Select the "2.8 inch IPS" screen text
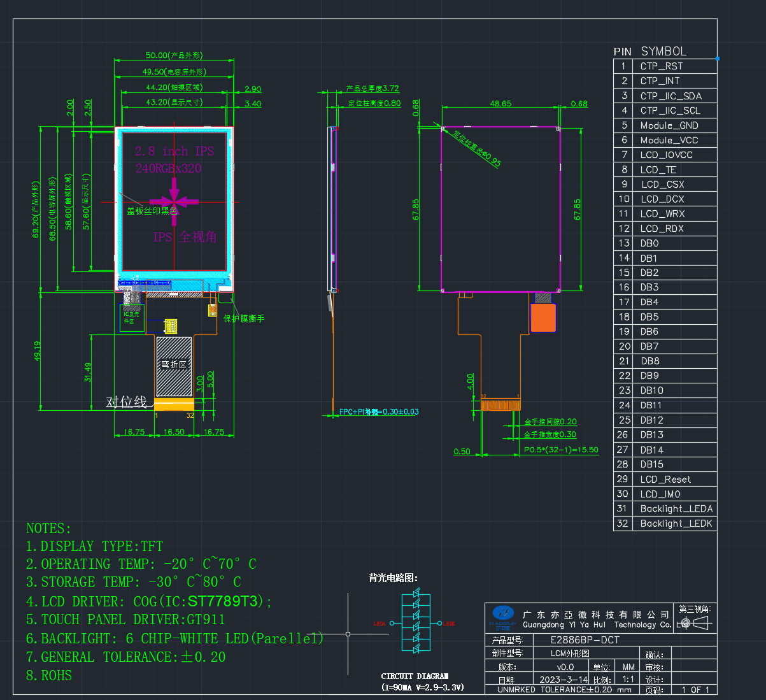This screenshot has height=700, width=766. [x=174, y=152]
